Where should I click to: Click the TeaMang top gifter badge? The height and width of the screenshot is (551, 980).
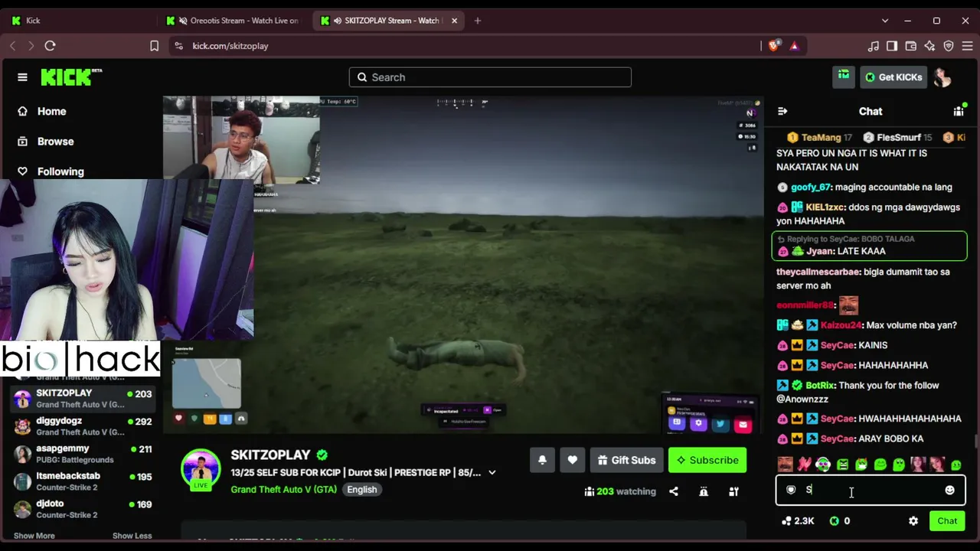click(819, 138)
